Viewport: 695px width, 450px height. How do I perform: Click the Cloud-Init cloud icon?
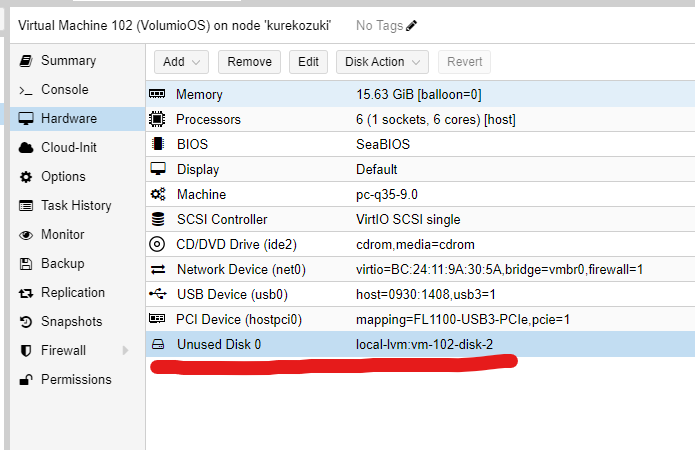pyautogui.click(x=26, y=148)
